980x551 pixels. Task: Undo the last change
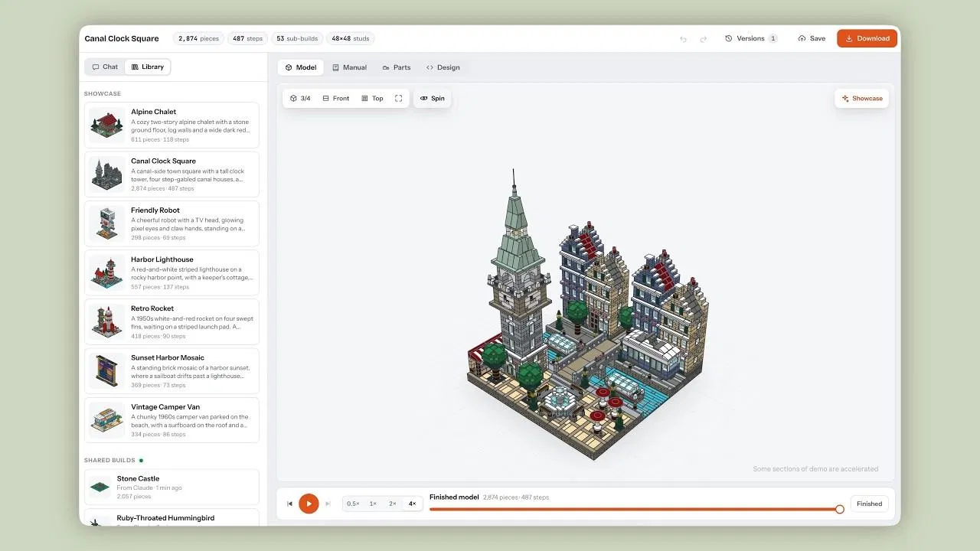[x=683, y=39]
